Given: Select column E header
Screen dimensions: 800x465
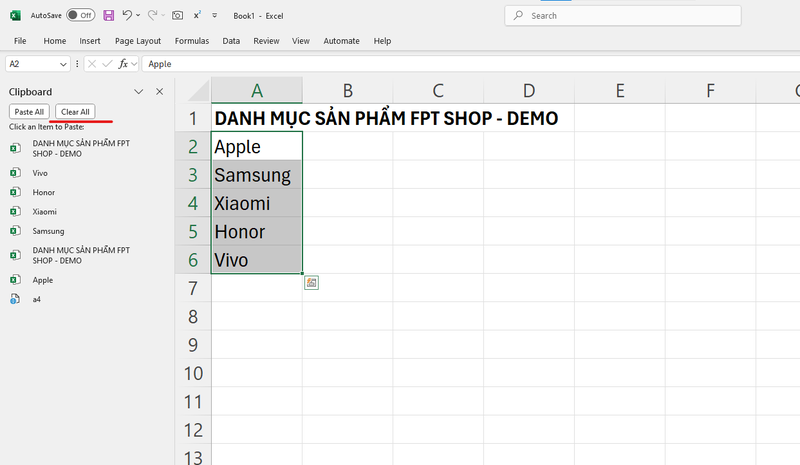Looking at the screenshot, I should point(619,90).
